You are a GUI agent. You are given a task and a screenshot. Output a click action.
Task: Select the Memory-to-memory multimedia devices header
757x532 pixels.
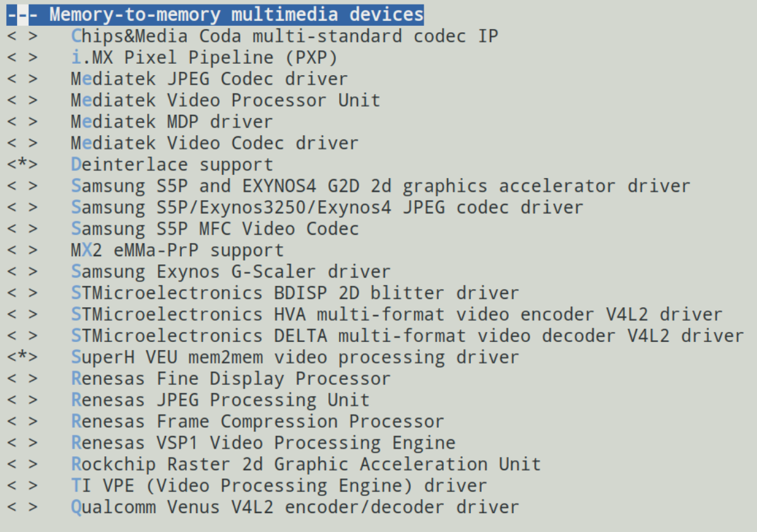tap(215, 15)
